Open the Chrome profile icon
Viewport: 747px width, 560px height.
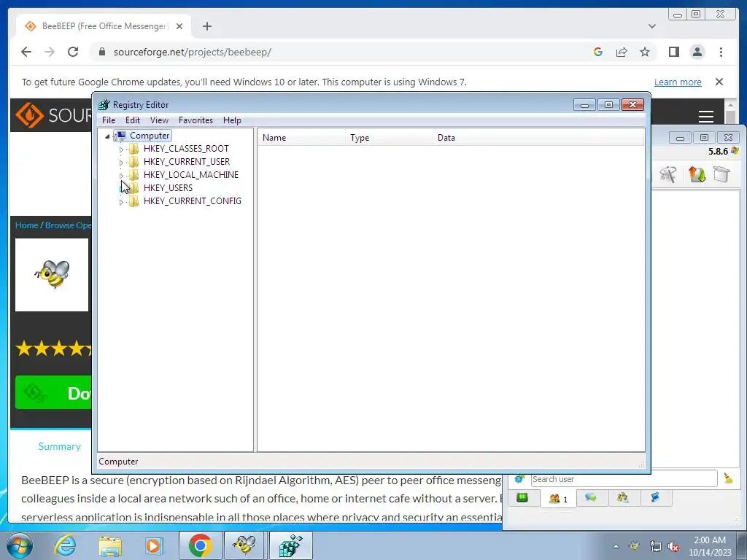tap(697, 52)
